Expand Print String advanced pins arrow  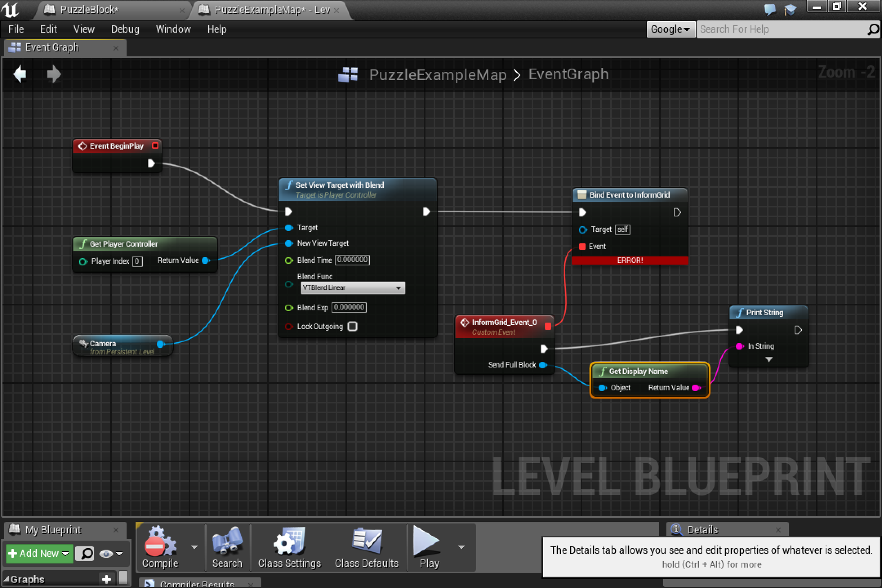[x=769, y=359]
